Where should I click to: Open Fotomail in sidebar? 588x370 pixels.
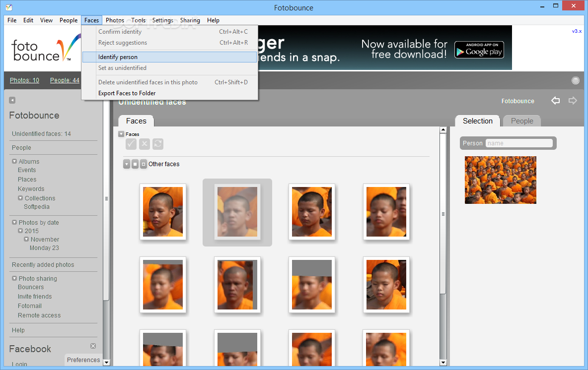click(30, 306)
